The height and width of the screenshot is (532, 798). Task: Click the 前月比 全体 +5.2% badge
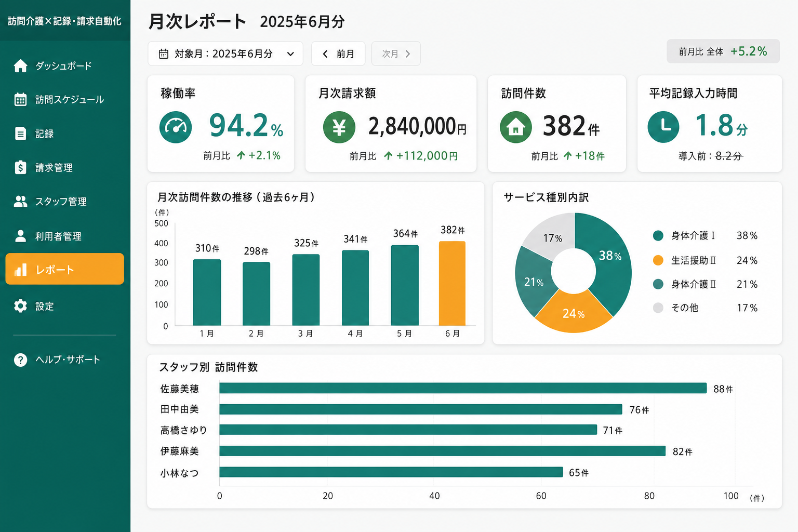tap(723, 51)
